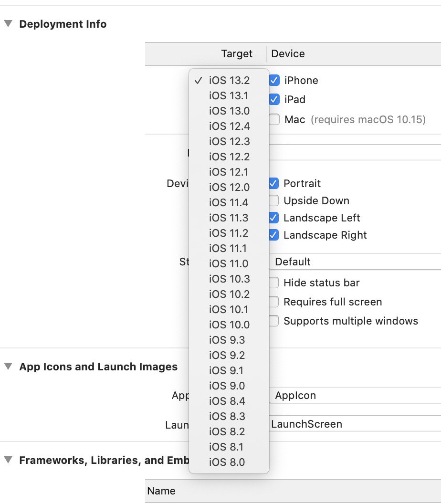The height and width of the screenshot is (504, 441).
Task: Select iOS 12.0 menu entry
Action: click(229, 187)
